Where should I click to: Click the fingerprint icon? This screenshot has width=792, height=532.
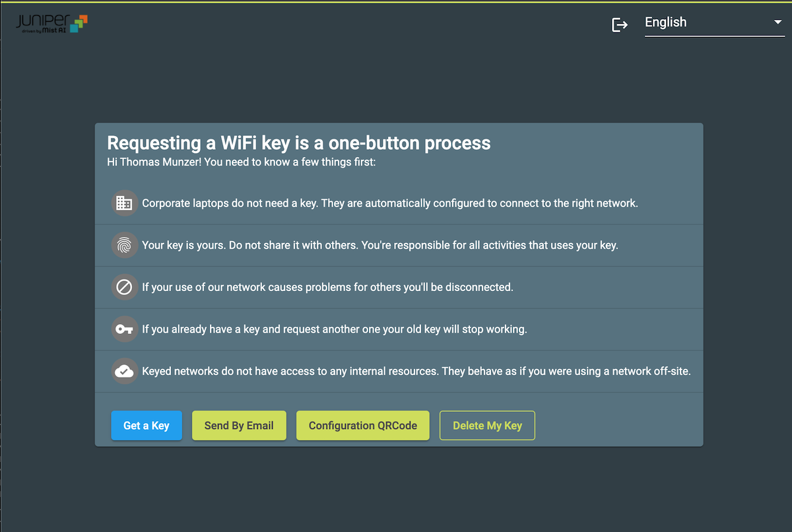pyautogui.click(x=124, y=246)
